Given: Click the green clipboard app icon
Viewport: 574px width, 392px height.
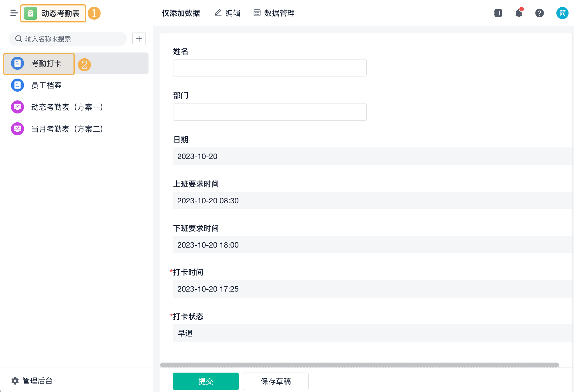Looking at the screenshot, I should point(30,13).
